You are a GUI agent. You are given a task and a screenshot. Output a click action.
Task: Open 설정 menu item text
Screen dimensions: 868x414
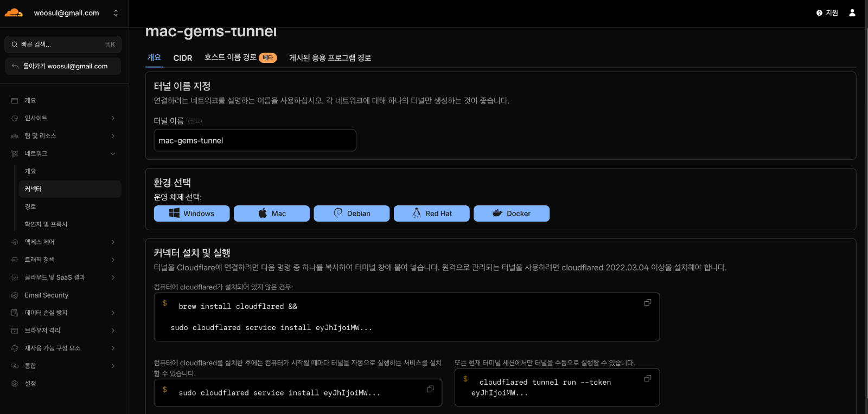coord(30,384)
